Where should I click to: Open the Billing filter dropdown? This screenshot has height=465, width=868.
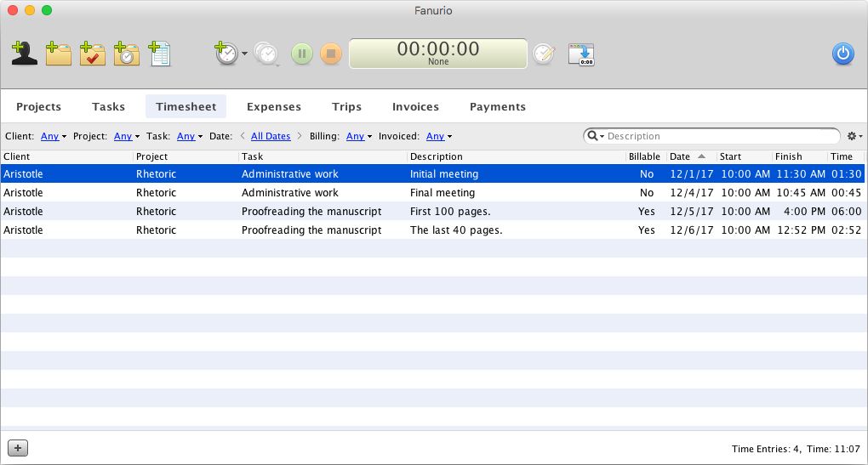pos(359,136)
